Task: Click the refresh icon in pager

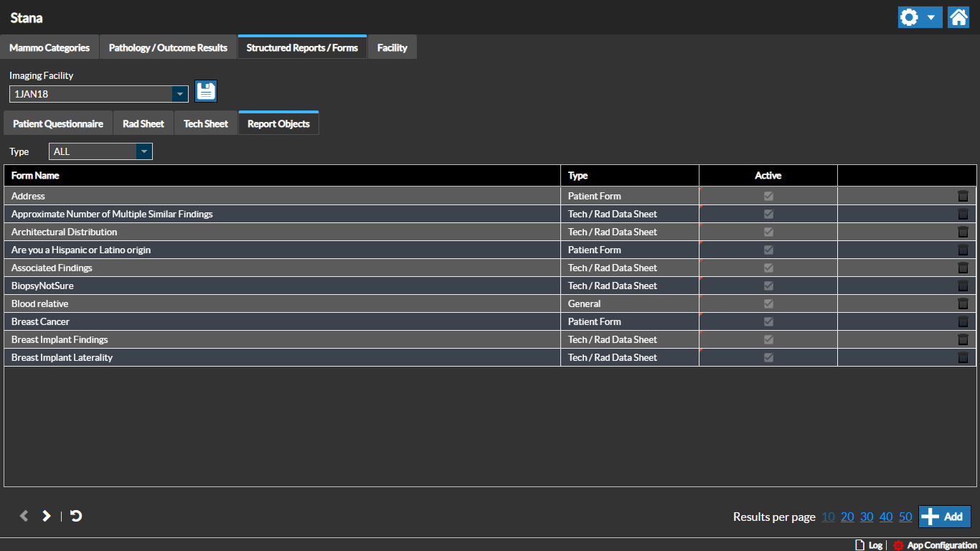Action: 76,516
